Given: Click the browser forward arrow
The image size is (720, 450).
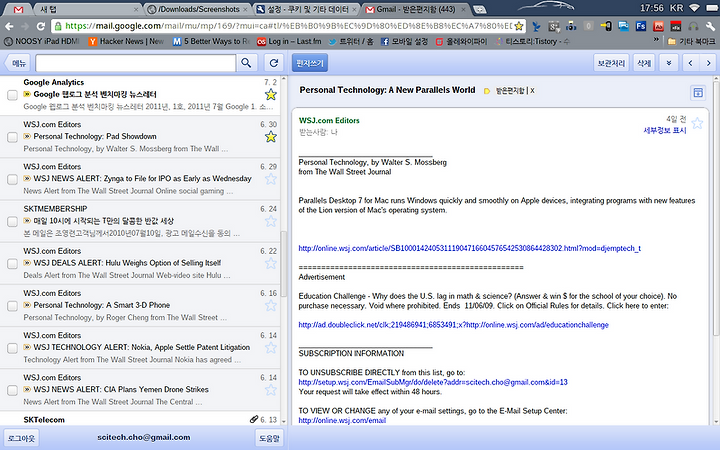Looking at the screenshot, I should pyautogui.click(x=25, y=26).
